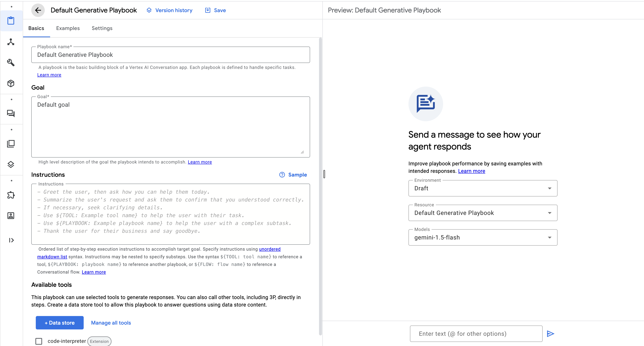Open Learn more link in Preview panel
The image size is (644, 346).
pyautogui.click(x=471, y=171)
